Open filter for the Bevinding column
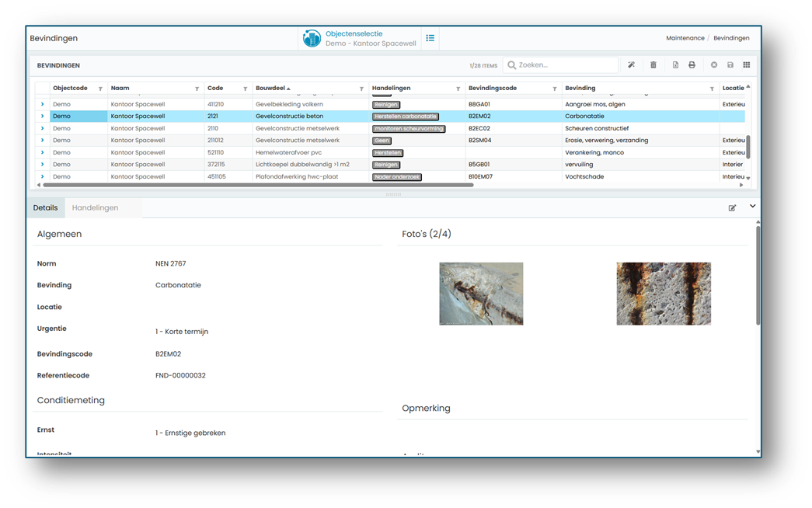This screenshot has height=508, width=812. (712, 89)
